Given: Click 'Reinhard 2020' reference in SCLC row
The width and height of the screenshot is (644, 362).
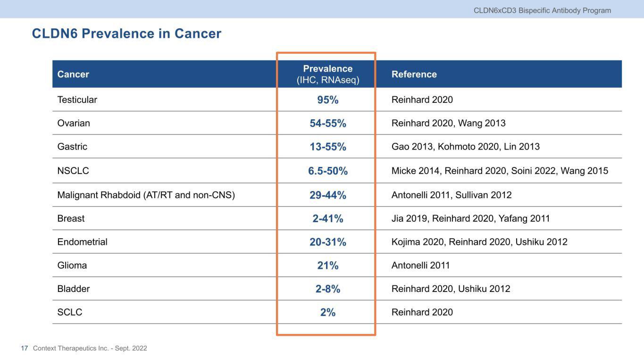Looking at the screenshot, I should [422, 312].
